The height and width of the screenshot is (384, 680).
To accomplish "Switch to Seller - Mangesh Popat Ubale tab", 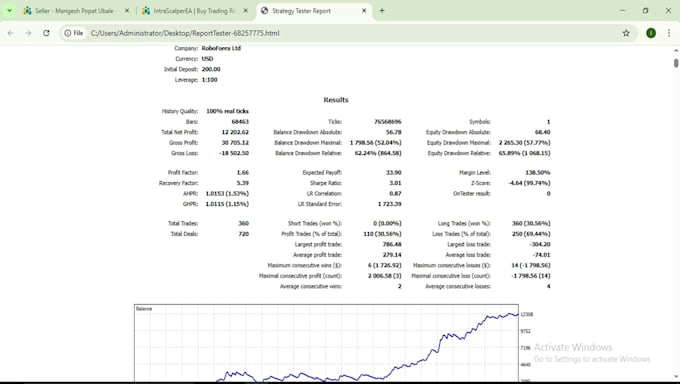I will tap(76, 11).
